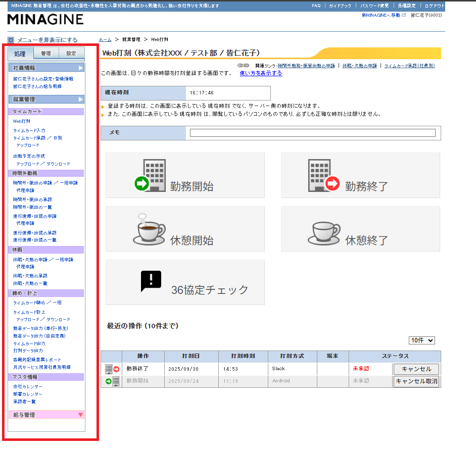Click the X icon beside メニューを非表示にする
The height and width of the screenshot is (449, 476).
(11, 40)
